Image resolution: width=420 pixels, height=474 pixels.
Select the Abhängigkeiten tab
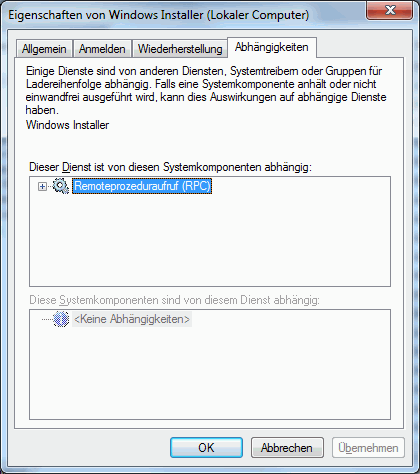(x=272, y=47)
